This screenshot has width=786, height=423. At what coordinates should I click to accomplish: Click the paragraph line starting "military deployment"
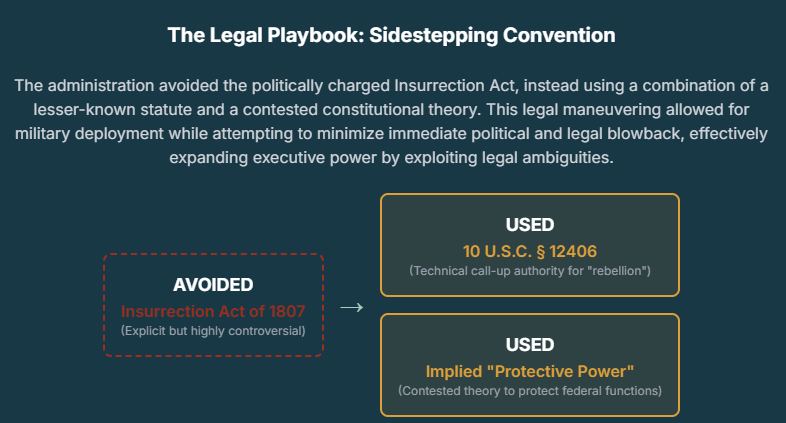pos(392,133)
